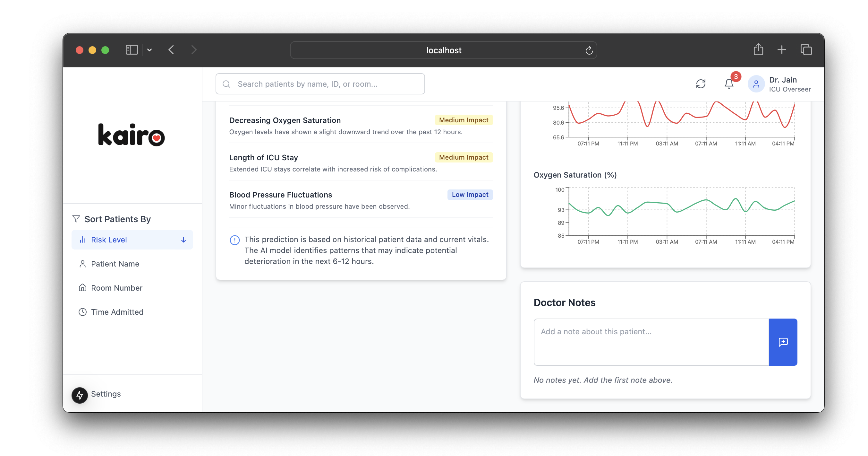Screen dimensions: 868x456
Task: Open the browser tab overview icon
Action: pos(806,50)
